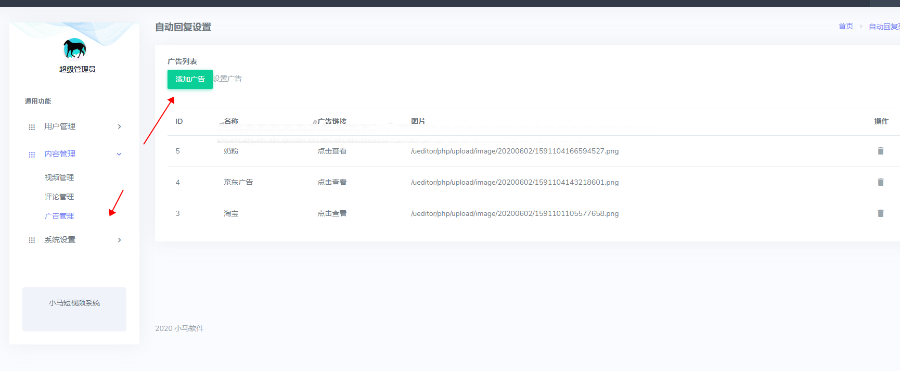The height and width of the screenshot is (371, 900).
Task: Click the 首页 breadcrumb link
Action: pyautogui.click(x=845, y=26)
